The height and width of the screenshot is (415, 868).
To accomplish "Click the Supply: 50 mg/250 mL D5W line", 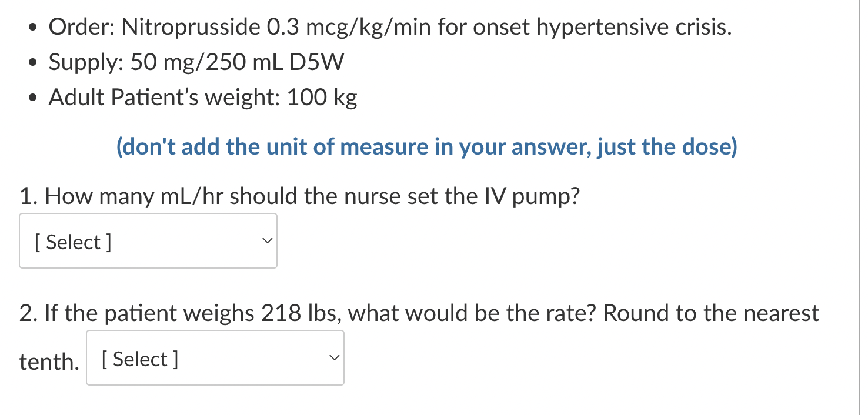I will [x=196, y=62].
